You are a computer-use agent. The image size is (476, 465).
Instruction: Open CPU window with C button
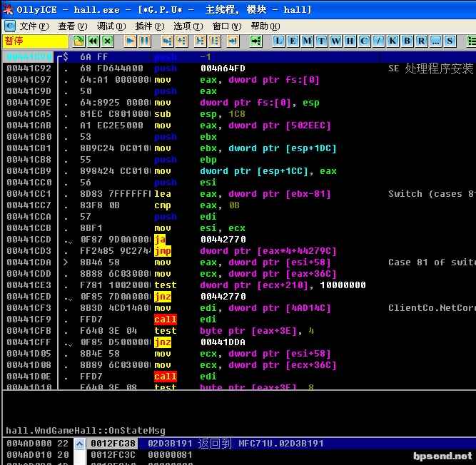point(364,41)
